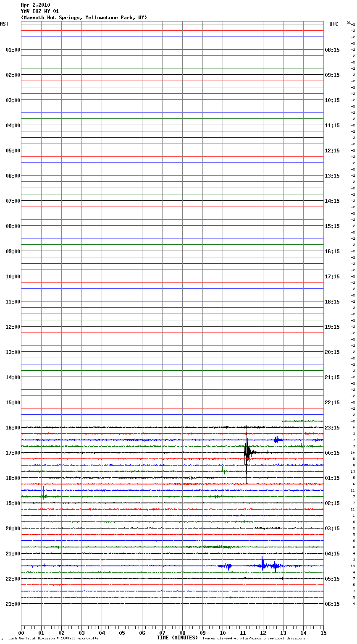Click the 'TIME (MINUTES)' axis title
This screenshot has width=357, height=644.
[177, 638]
